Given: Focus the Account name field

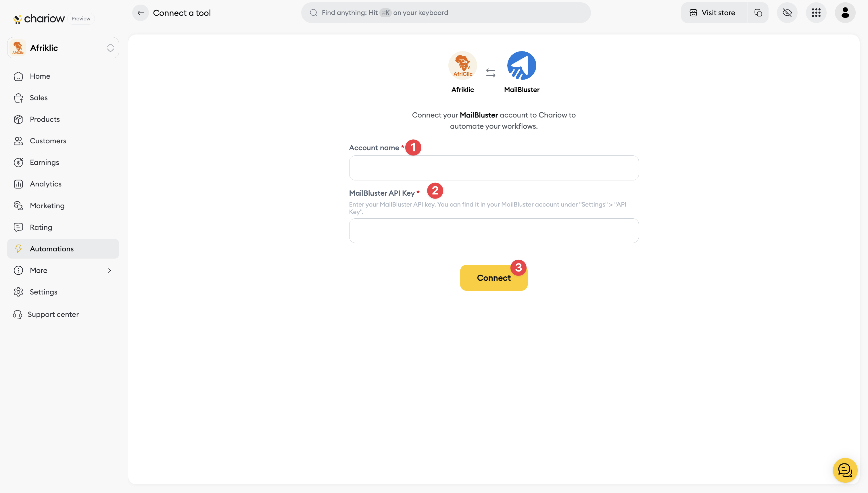Looking at the screenshot, I should pos(493,168).
